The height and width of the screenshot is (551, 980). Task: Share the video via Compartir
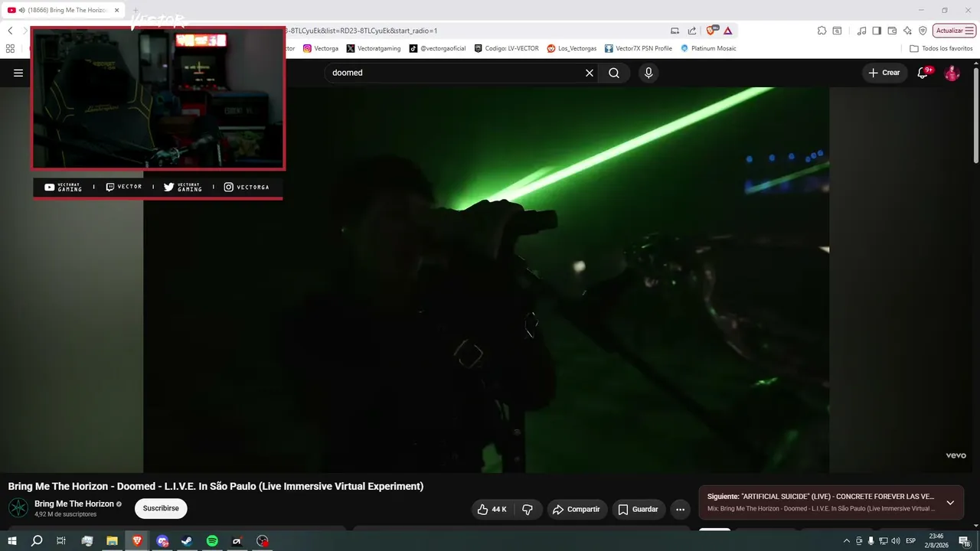[x=577, y=509]
